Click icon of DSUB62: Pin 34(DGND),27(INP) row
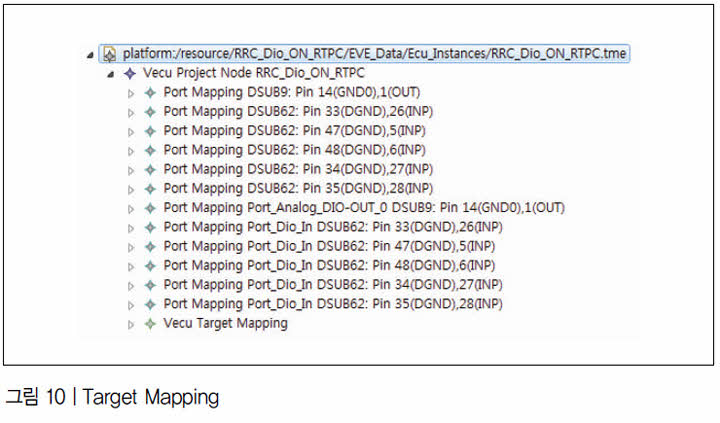The height and width of the screenshot is (423, 720). pos(150,169)
